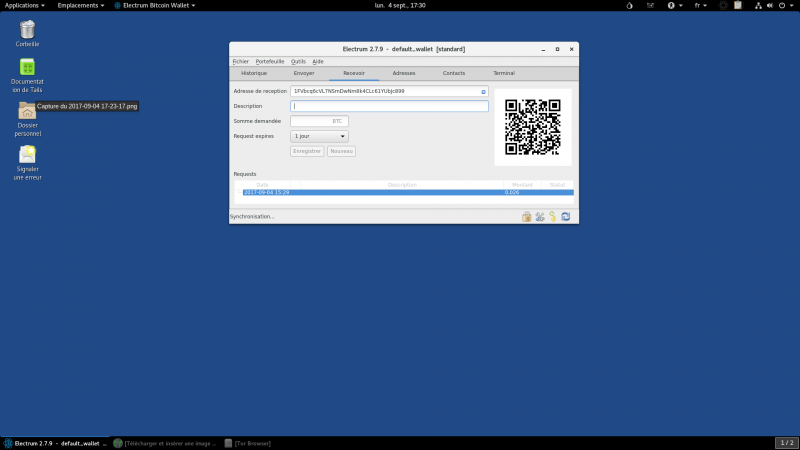This screenshot has width=800, height=450.
Task: Open the Dossier personnel folder icon
Action: pyautogui.click(x=27, y=111)
